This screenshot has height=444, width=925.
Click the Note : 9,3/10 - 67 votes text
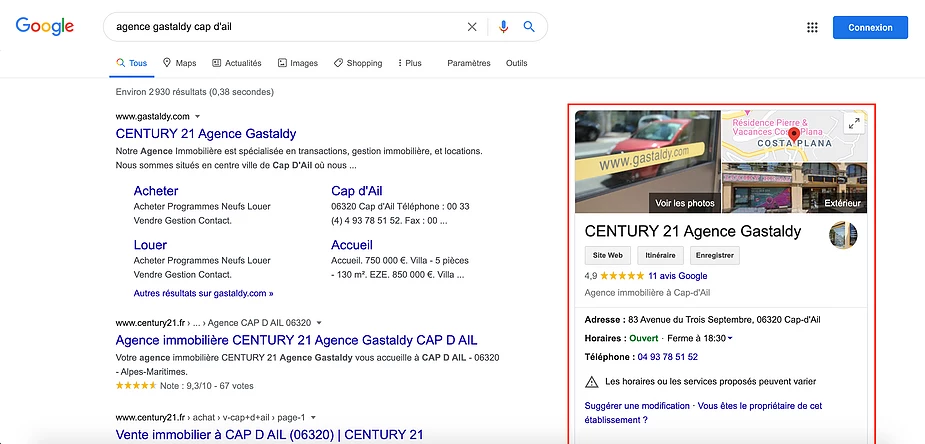206,386
